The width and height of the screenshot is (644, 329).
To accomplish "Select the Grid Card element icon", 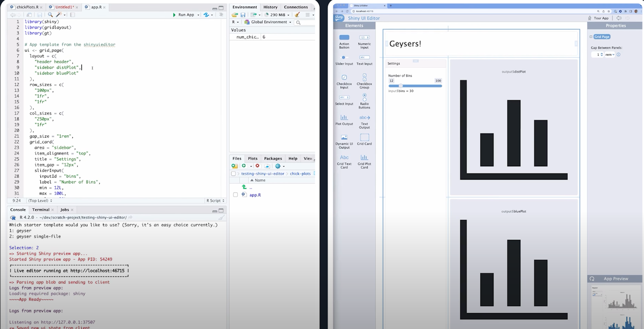I will (x=364, y=137).
